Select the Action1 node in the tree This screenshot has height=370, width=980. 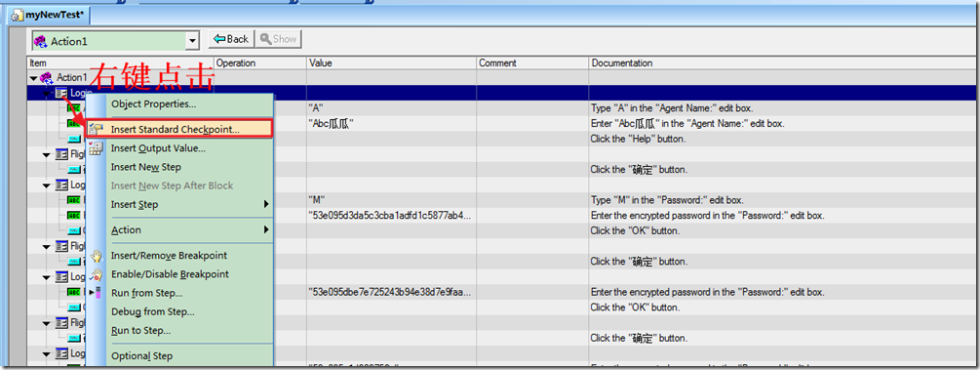pos(71,78)
